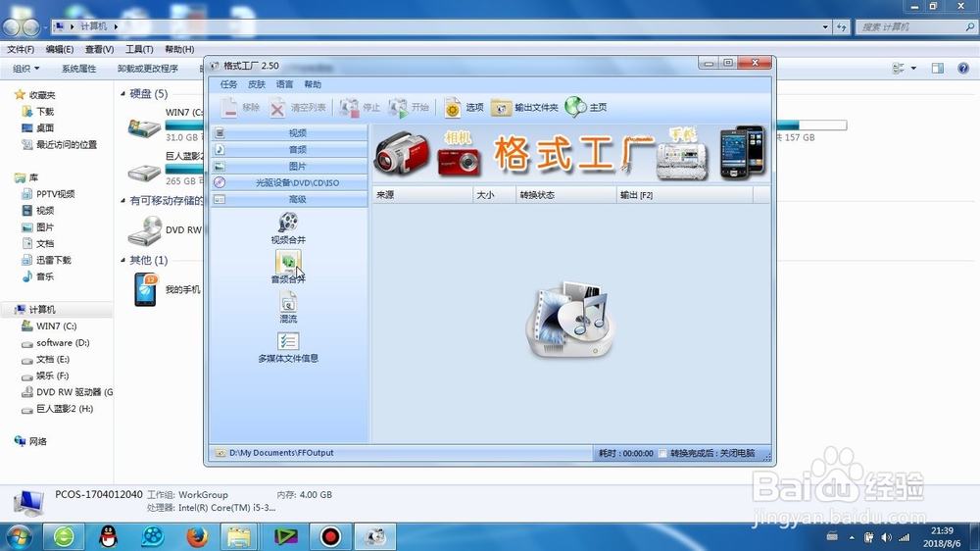Click the volume icon in system tray
980x551 pixels.
(x=886, y=537)
